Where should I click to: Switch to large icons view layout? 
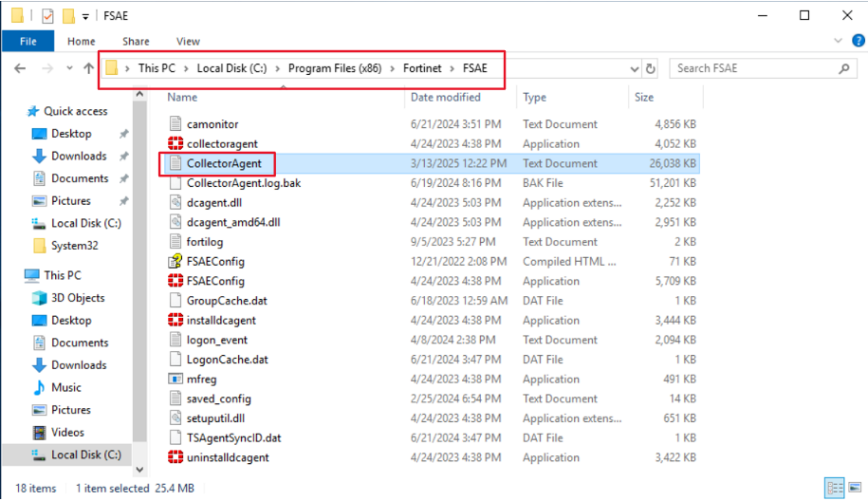click(x=856, y=488)
